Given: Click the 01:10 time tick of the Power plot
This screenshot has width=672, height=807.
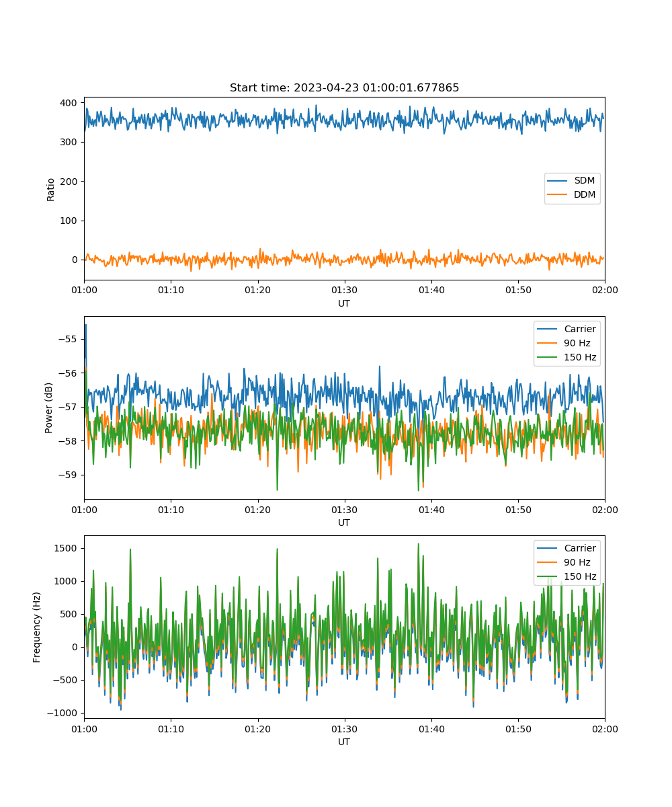Looking at the screenshot, I should (171, 509).
